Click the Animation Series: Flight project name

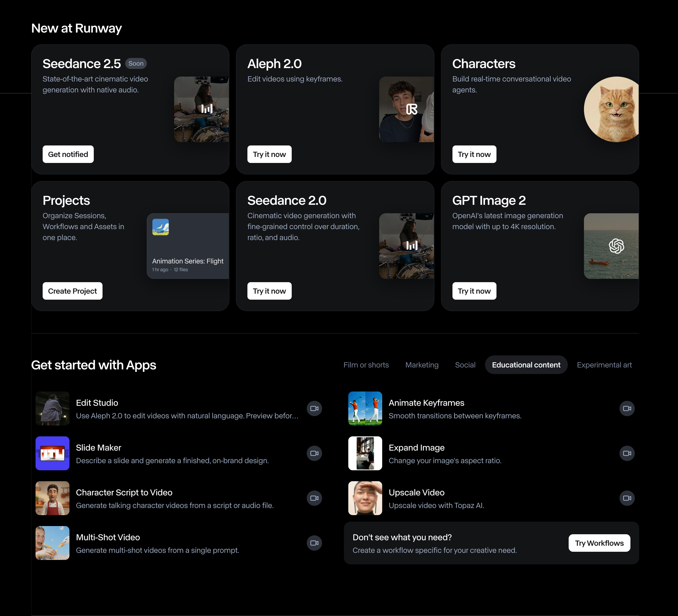(x=188, y=261)
